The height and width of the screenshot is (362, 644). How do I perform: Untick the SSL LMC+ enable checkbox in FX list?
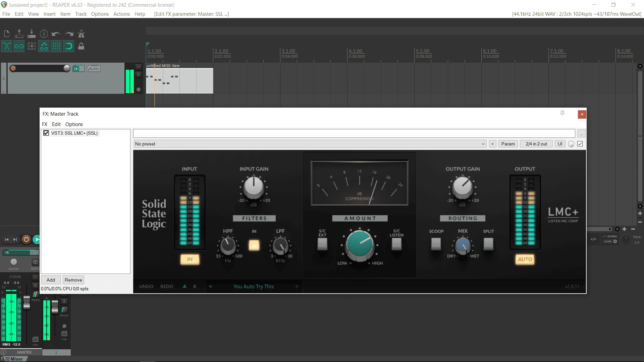tap(46, 133)
